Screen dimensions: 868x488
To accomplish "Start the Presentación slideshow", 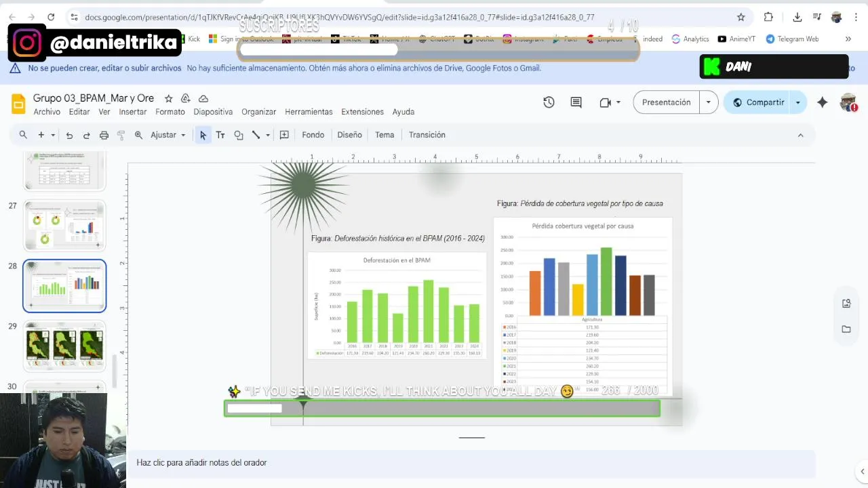I will (x=666, y=102).
